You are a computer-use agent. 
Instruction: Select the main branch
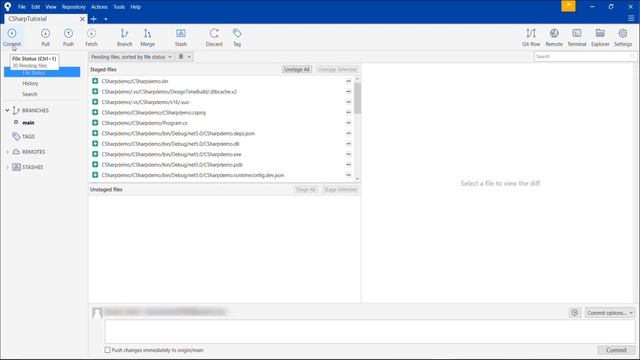pyautogui.click(x=28, y=122)
